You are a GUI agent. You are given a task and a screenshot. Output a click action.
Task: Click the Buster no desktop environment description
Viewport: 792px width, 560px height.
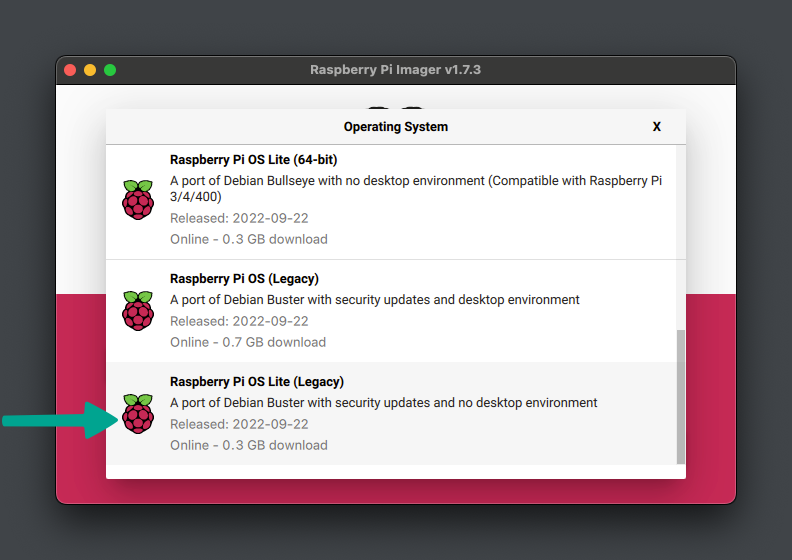[384, 403]
